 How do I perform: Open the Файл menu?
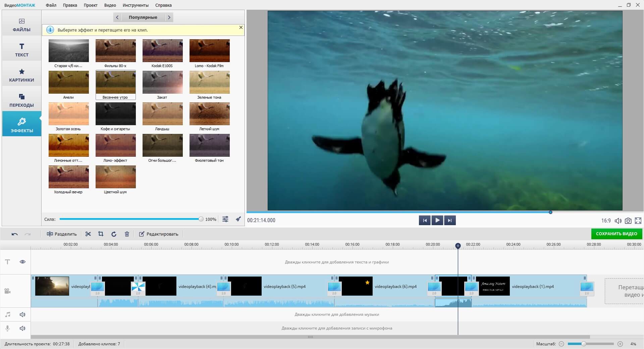(51, 5)
